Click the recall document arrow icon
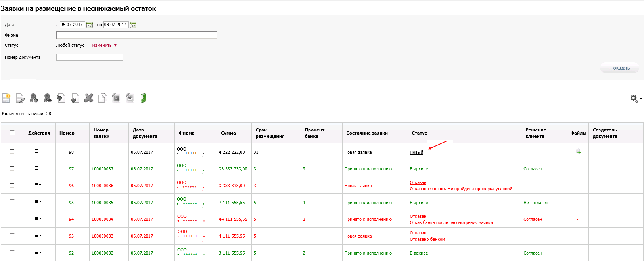This screenshot has width=644, height=261. 75,98
